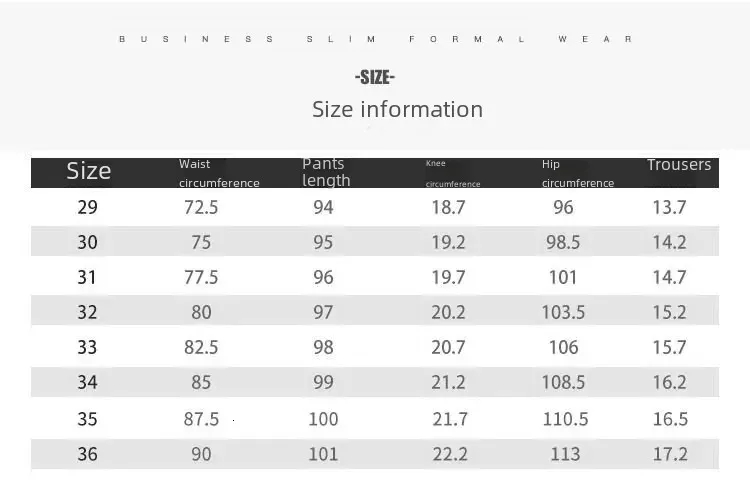Viewport: 750px width, 485px height.
Task: Click the -SIZE- title text
Action: tap(375, 77)
